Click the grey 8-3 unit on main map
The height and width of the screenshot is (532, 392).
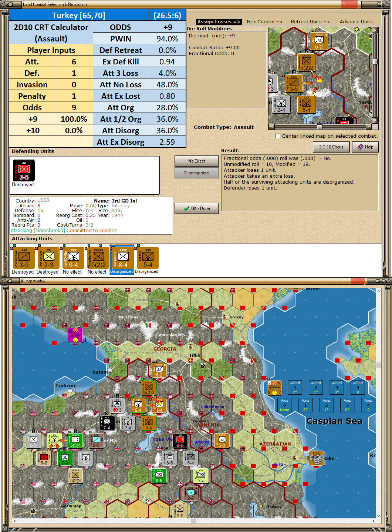click(x=33, y=441)
